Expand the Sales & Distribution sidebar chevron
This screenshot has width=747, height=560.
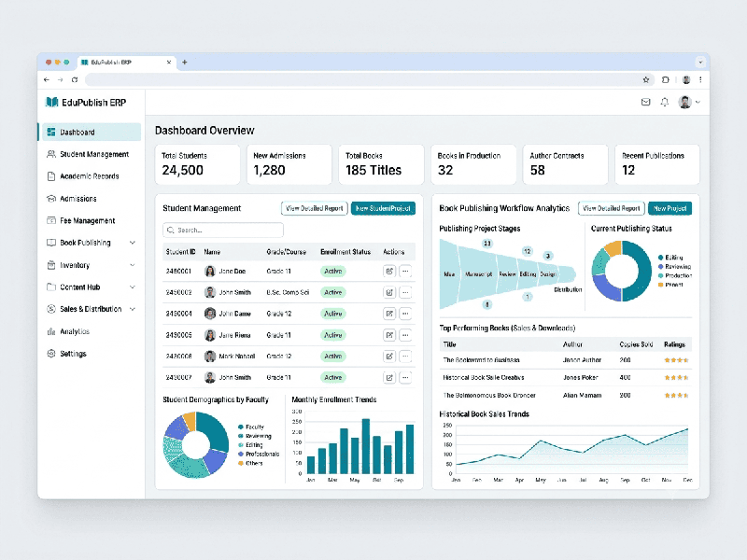click(x=133, y=309)
